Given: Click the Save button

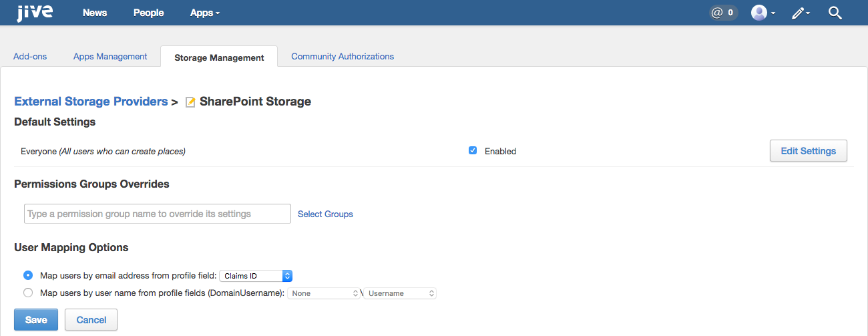Looking at the screenshot, I should pos(36,320).
